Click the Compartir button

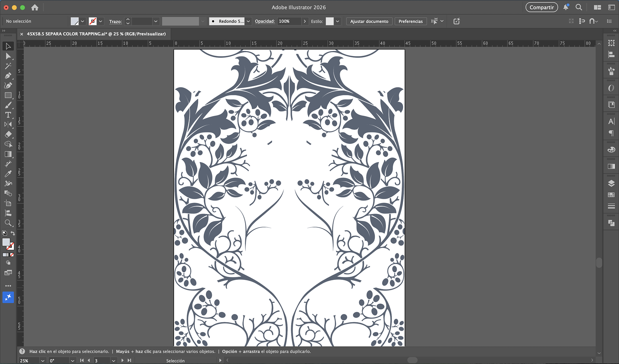point(541,7)
